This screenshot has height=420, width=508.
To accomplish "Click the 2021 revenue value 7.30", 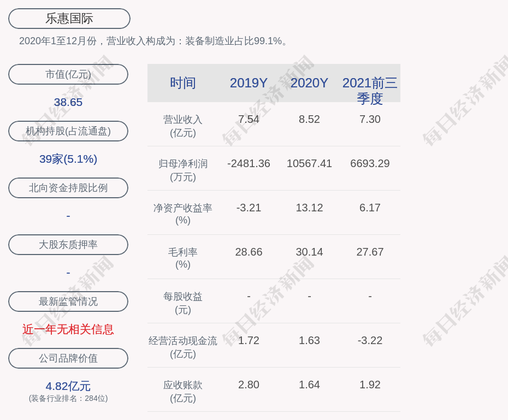I will pos(370,119).
